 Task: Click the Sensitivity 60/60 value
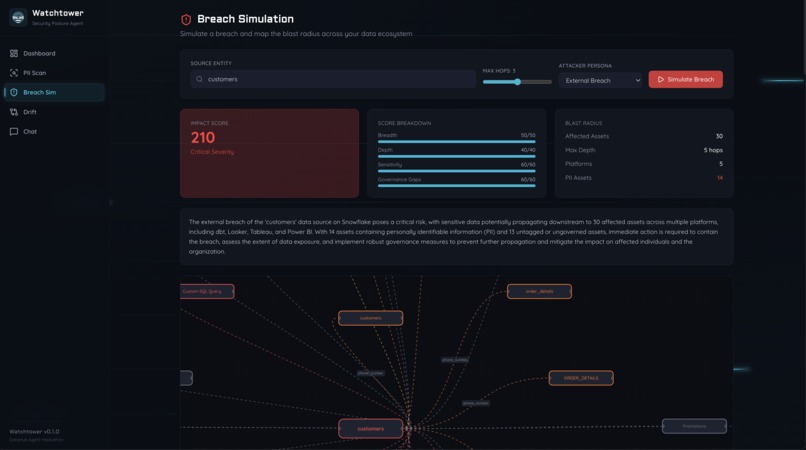(528, 165)
